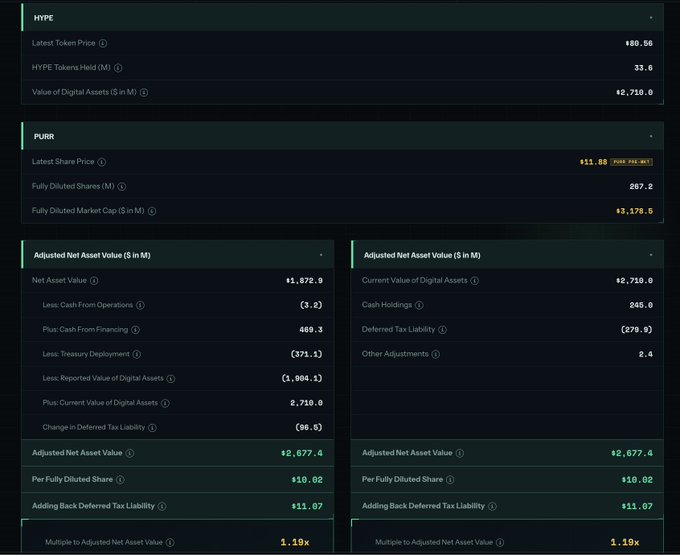Click the 267.2 fully diluted shares value
This screenshot has height=555, width=680.
(x=641, y=186)
